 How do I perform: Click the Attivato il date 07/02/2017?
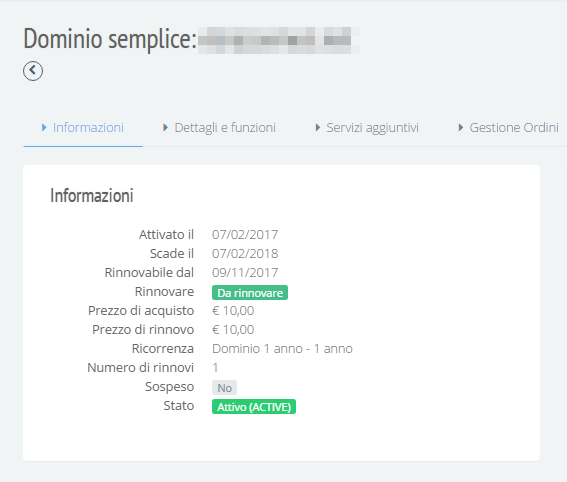(x=245, y=235)
